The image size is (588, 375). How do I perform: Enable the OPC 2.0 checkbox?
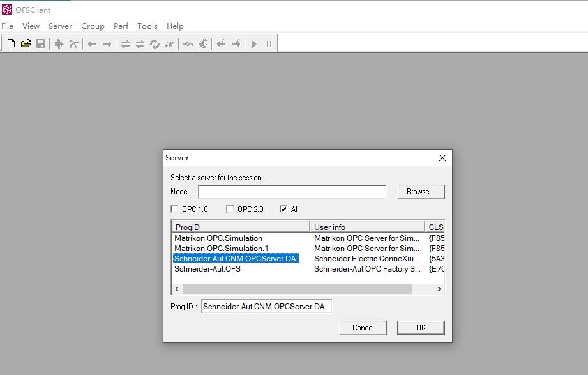pyautogui.click(x=230, y=209)
